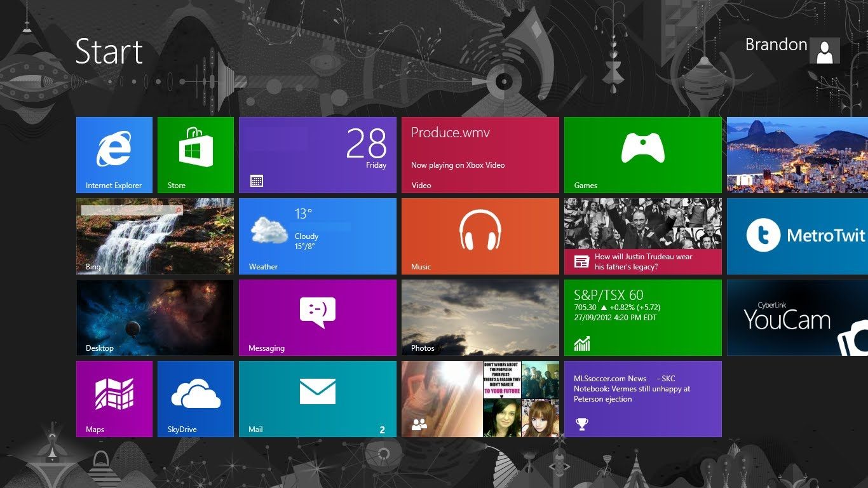This screenshot has height=488, width=868.
Task: Read the Justin Trudeau news story
Action: point(642,236)
